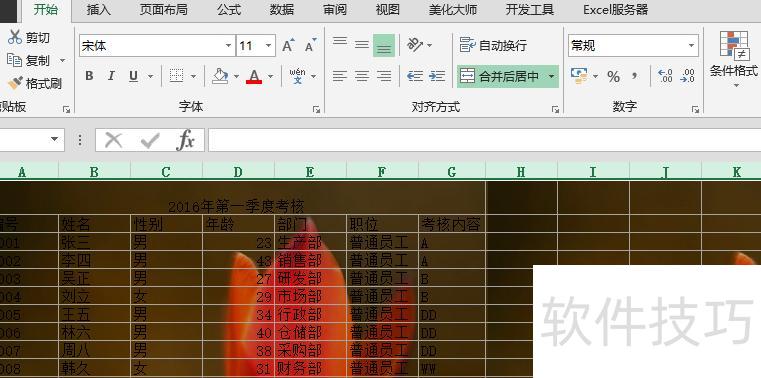Image resolution: width=761 pixels, height=378 pixels.
Task: Increase indent icon
Action: point(437,76)
